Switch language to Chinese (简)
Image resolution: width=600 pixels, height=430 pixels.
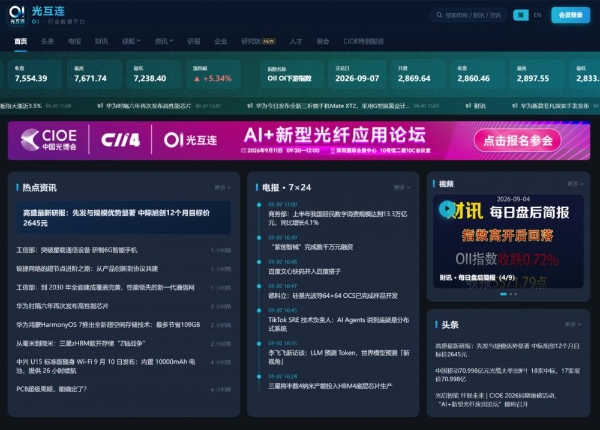(520, 15)
